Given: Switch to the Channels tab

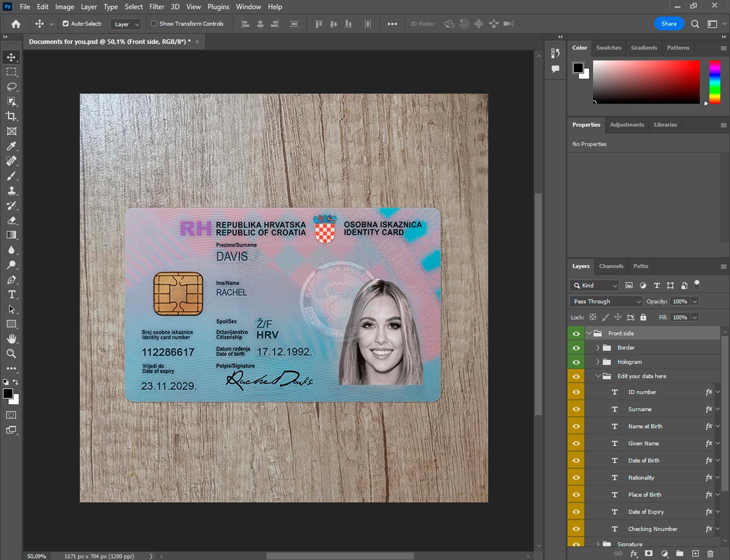Looking at the screenshot, I should pos(611,266).
